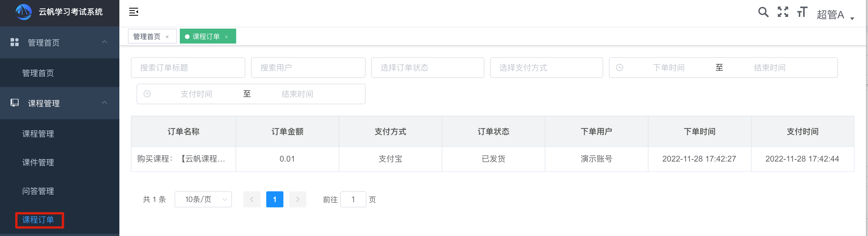This screenshot has height=236, width=868.
Task: Select 课件管理 in the sidebar
Action: tap(38, 162)
